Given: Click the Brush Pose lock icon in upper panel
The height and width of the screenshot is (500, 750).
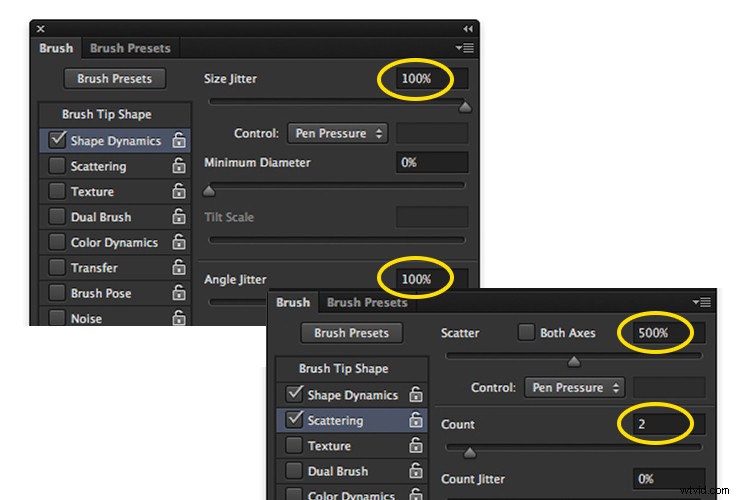Looking at the screenshot, I should click(x=179, y=292).
